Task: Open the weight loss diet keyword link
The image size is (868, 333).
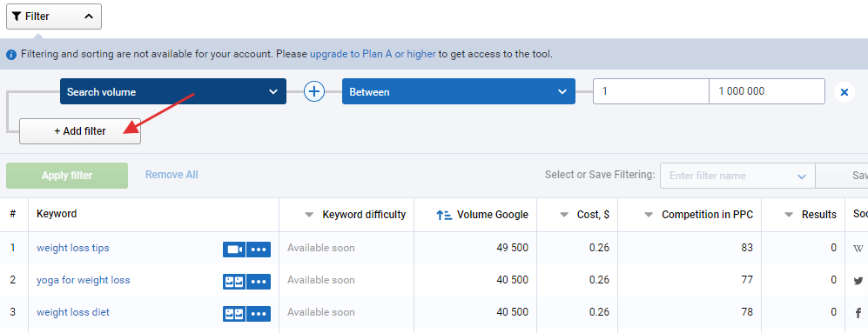Action: tap(73, 312)
